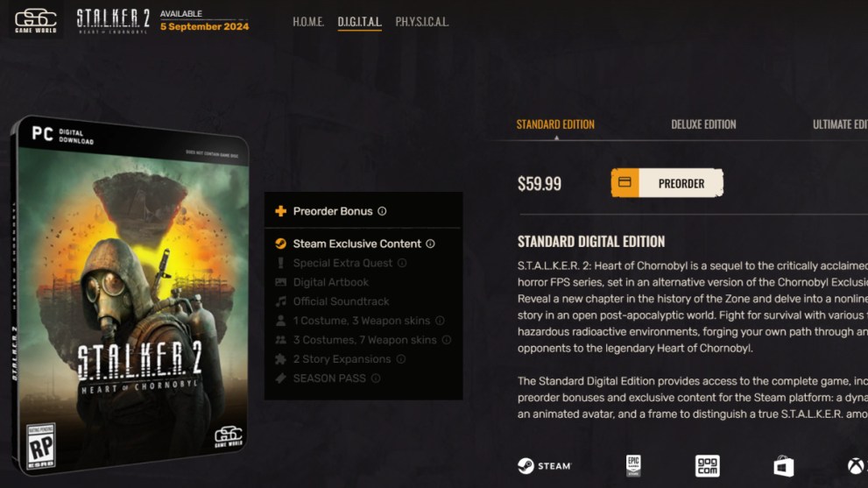Open info icon beside Steam Exclusive Content
The height and width of the screenshot is (488, 868).
pyautogui.click(x=430, y=244)
